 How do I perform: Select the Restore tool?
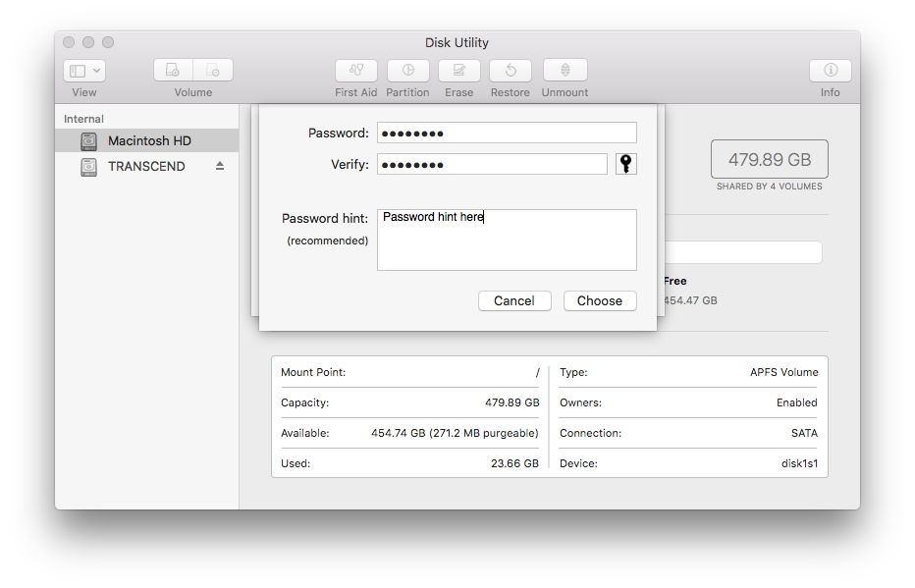coord(510,71)
